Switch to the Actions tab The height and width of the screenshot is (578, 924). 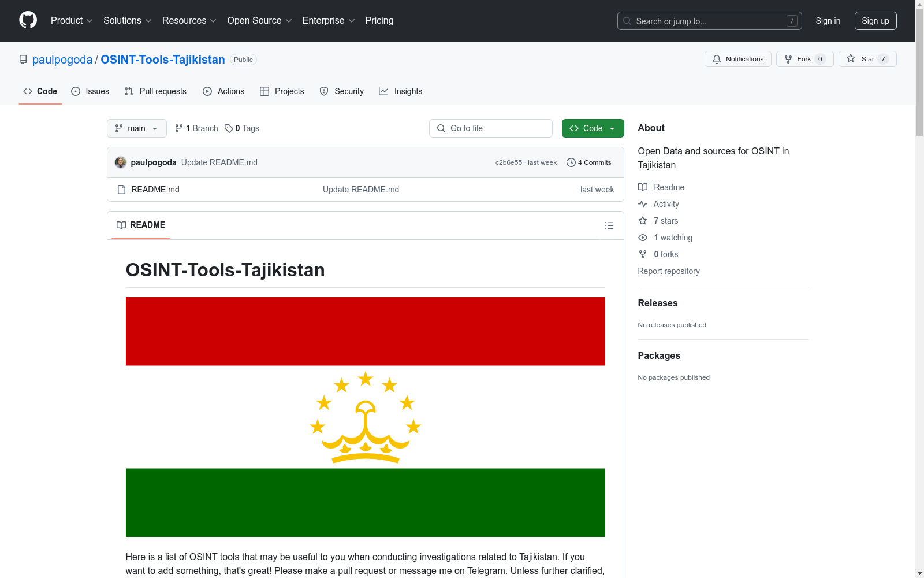click(x=223, y=91)
